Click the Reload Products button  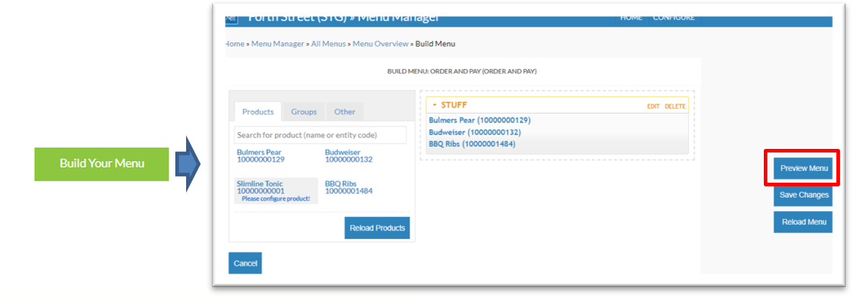[x=377, y=228]
